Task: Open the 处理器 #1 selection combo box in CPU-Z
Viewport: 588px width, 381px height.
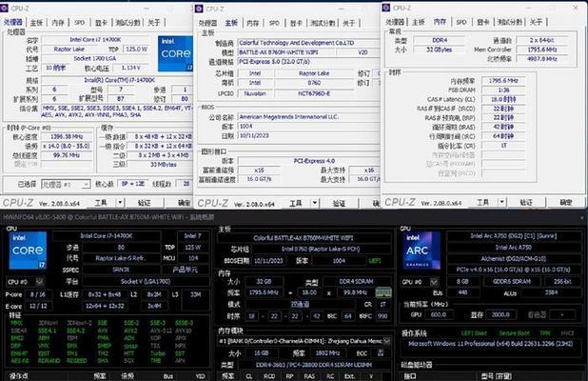Action: pos(66,184)
